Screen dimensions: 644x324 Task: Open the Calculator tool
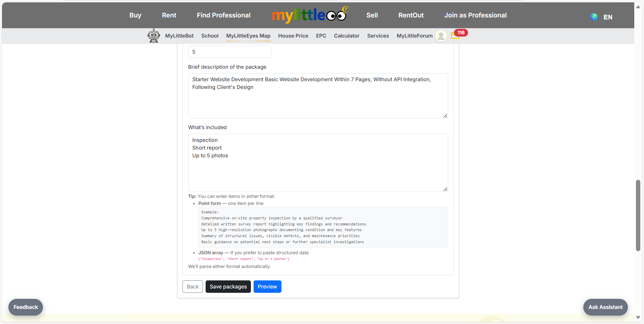[x=346, y=36]
